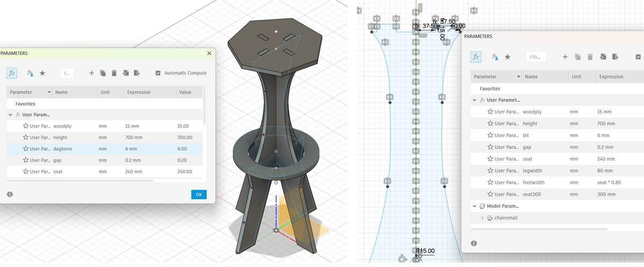
Task: Click the info icon at bottom of left Parameters dialog
Action: pos(10,194)
